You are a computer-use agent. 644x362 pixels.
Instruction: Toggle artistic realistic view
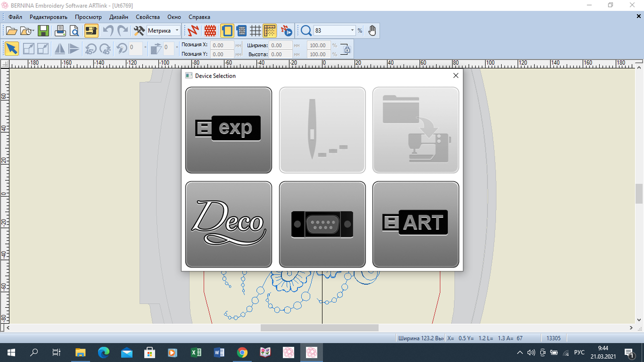210,31
